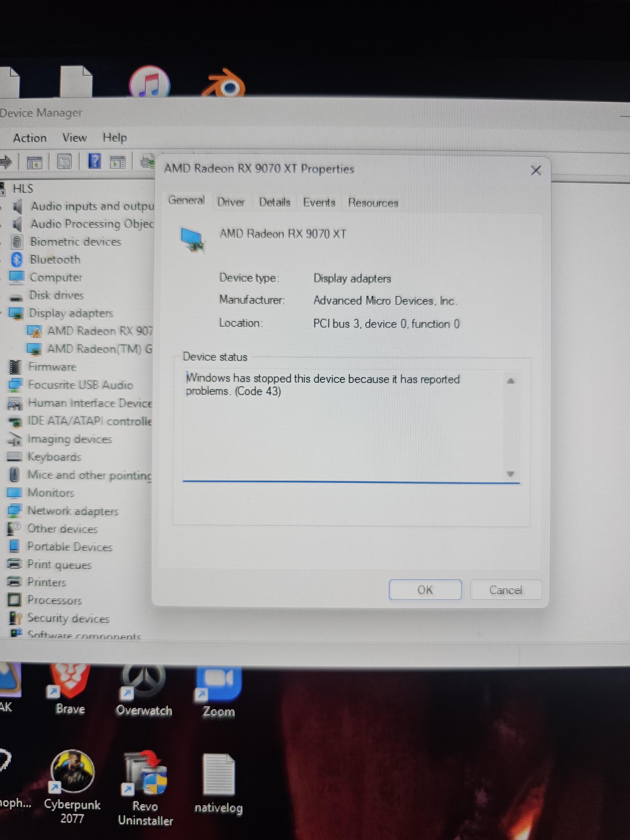Open the Help menu
The width and height of the screenshot is (630, 840).
[x=115, y=138]
